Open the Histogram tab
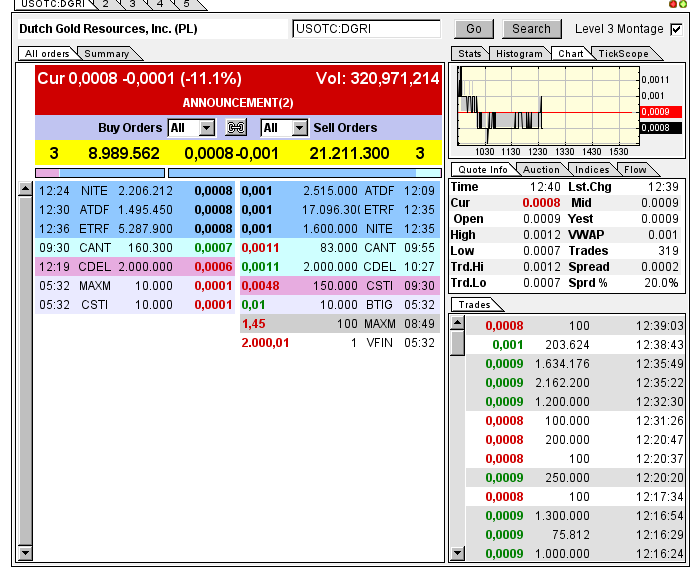This screenshot has height=567, width=693. (x=519, y=54)
